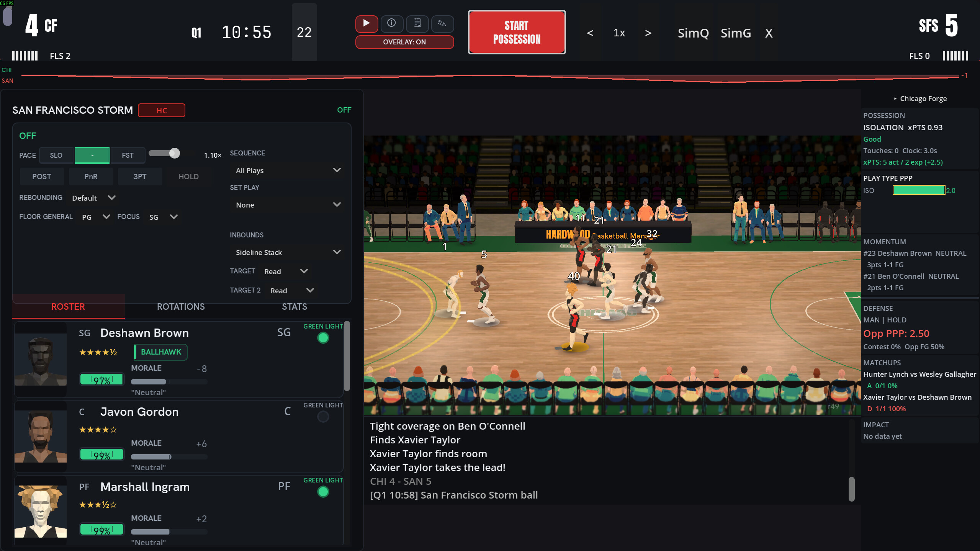Open the Target Read dropdown
This screenshot has width=980, height=551.
coord(286,271)
